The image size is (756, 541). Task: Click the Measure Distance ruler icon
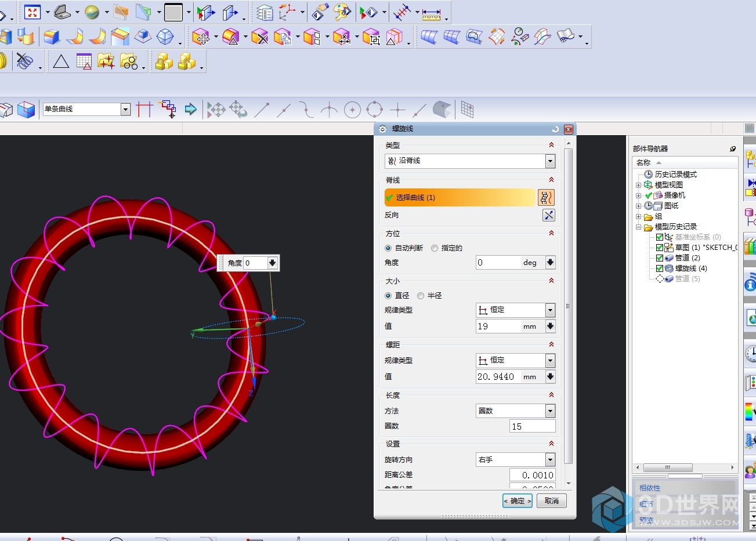coord(431,13)
